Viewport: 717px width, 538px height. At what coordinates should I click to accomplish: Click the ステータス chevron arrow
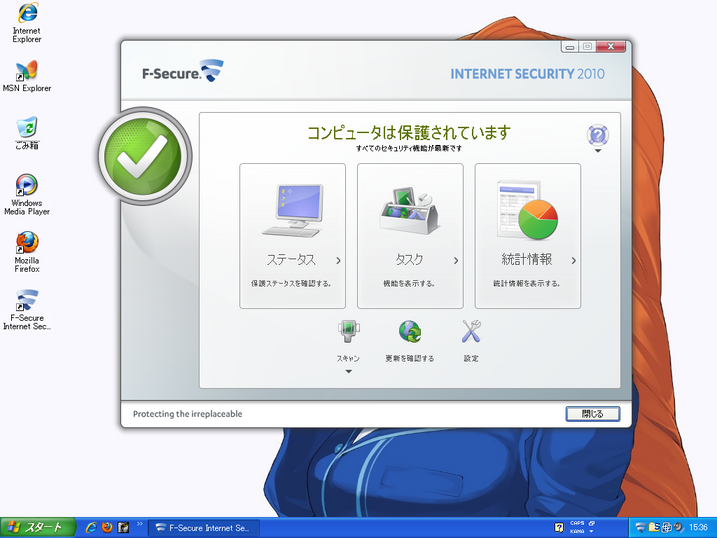[338, 261]
